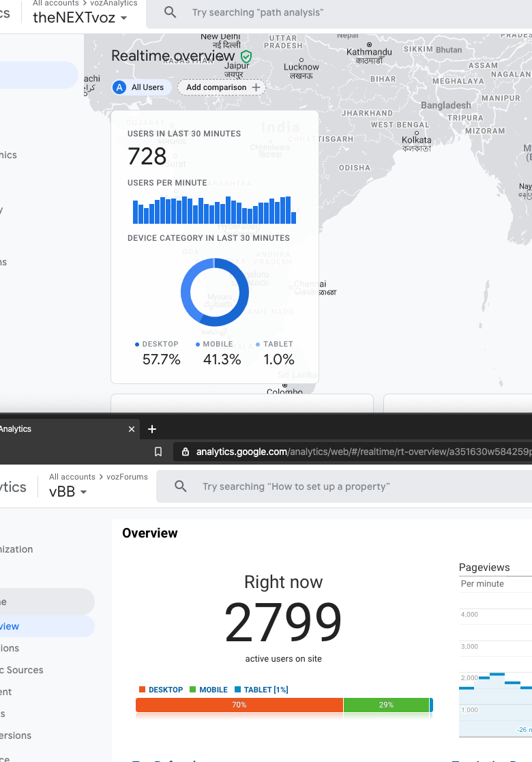Click the users per minute bar chart
532x762 pixels.
tap(214, 210)
